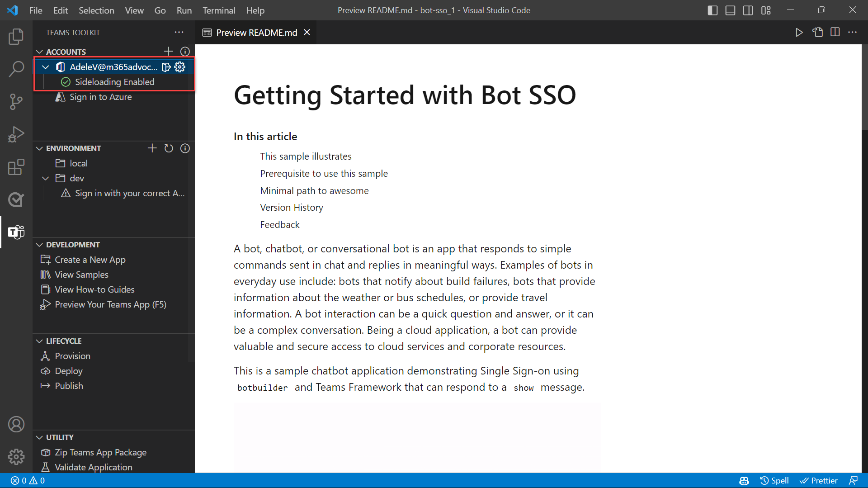Viewport: 868px width, 488px height.
Task: Close the Preview README.md tab
Action: 307,32
